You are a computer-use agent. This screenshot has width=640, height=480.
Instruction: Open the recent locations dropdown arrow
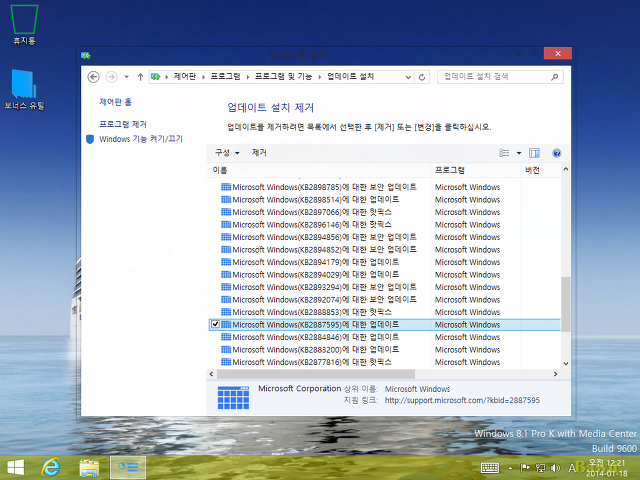[x=127, y=77]
